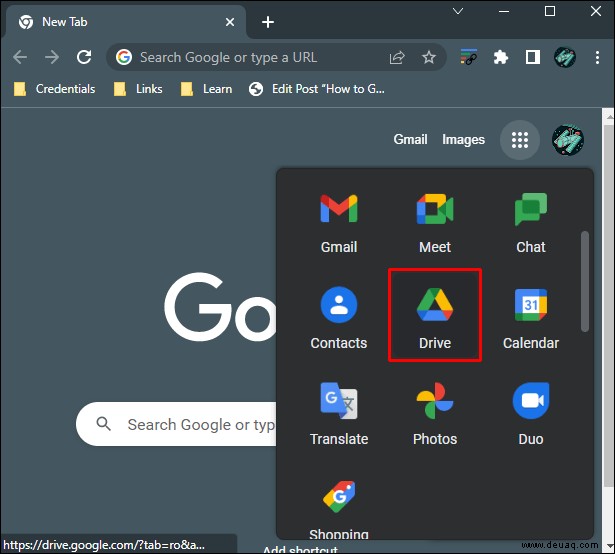Open Chrome three-dot menu

pos(597,57)
